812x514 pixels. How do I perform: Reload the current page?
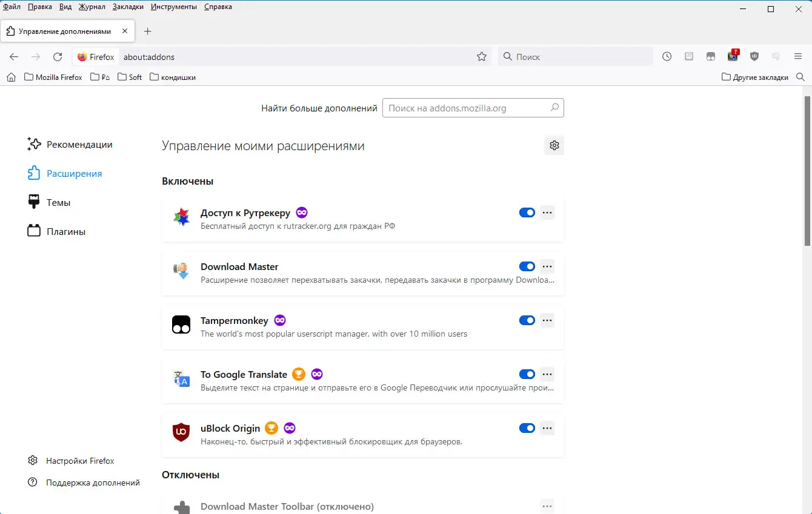58,56
